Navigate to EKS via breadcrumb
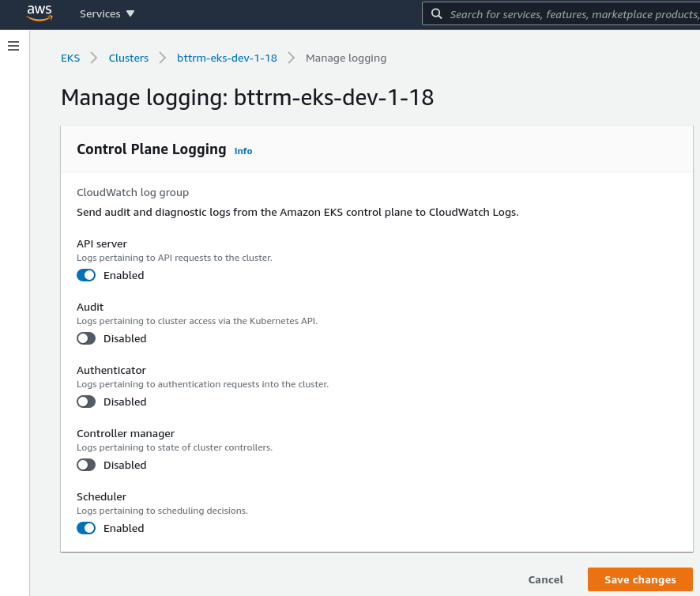 tap(70, 58)
